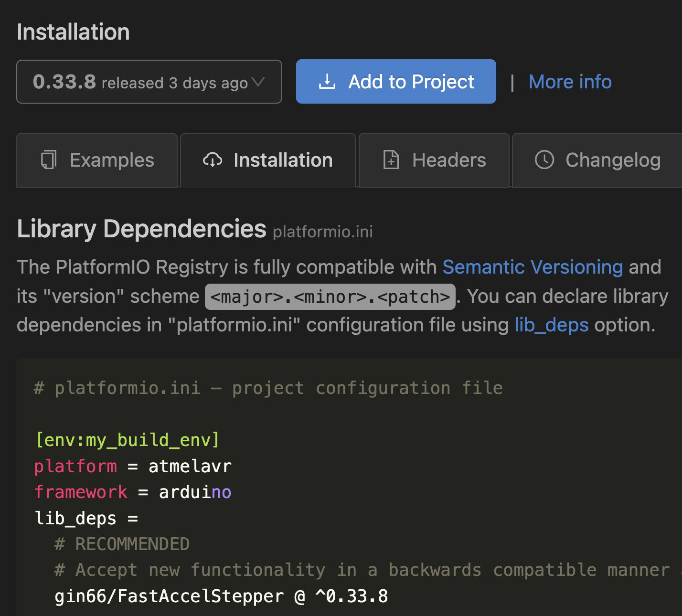Click the [env:my_build_env] line
This screenshot has height=616, width=682.
click(x=128, y=440)
